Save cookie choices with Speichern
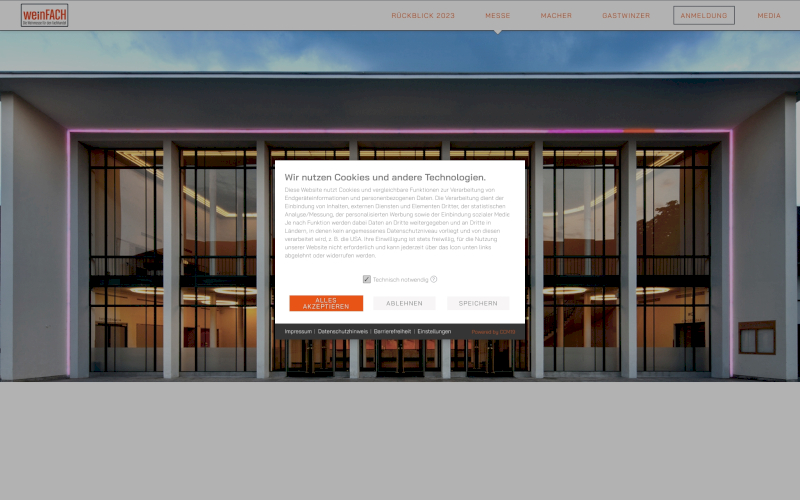The height and width of the screenshot is (500, 800). coord(478,303)
